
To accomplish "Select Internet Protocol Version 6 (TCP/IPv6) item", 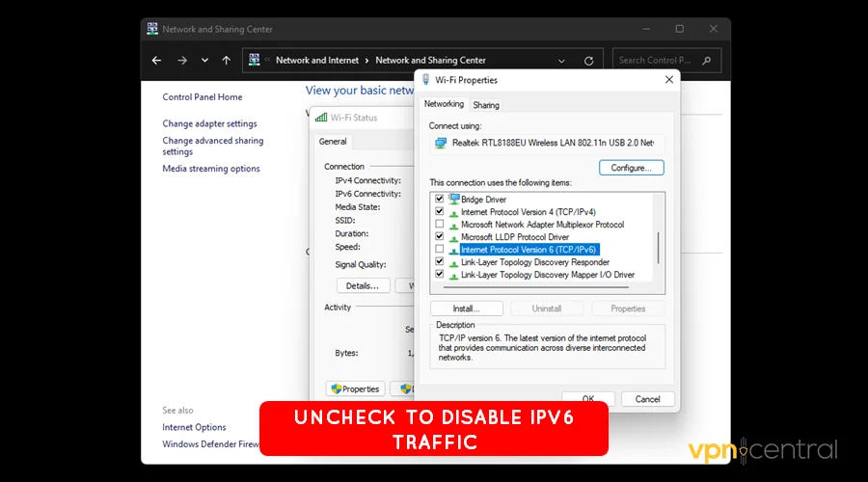I will coord(529,250).
